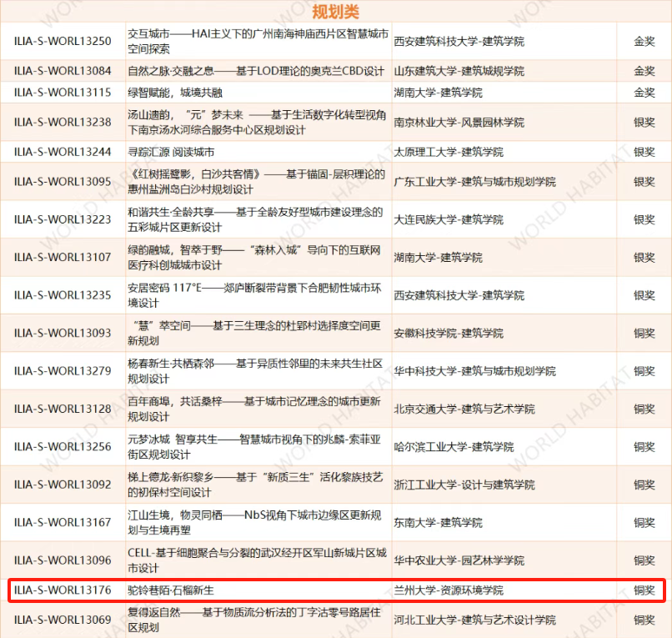The image size is (672, 638).
Task: Select entry ID ILIA-S-WORL13235
Action: [x=63, y=295]
